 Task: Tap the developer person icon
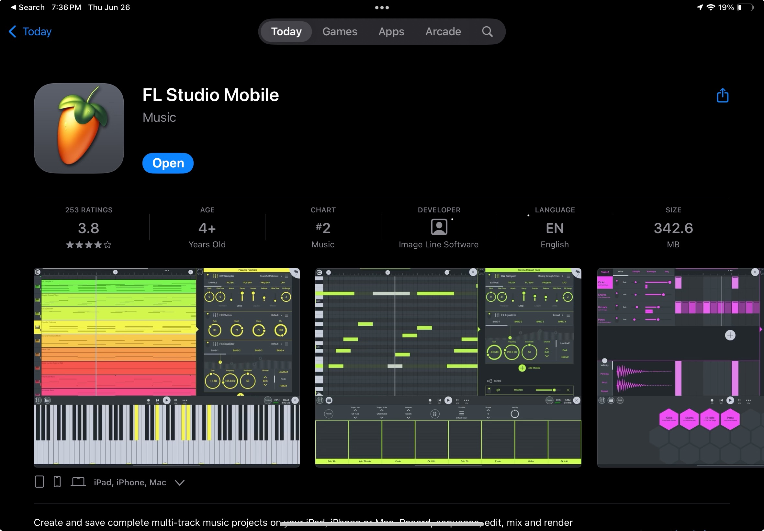439,227
